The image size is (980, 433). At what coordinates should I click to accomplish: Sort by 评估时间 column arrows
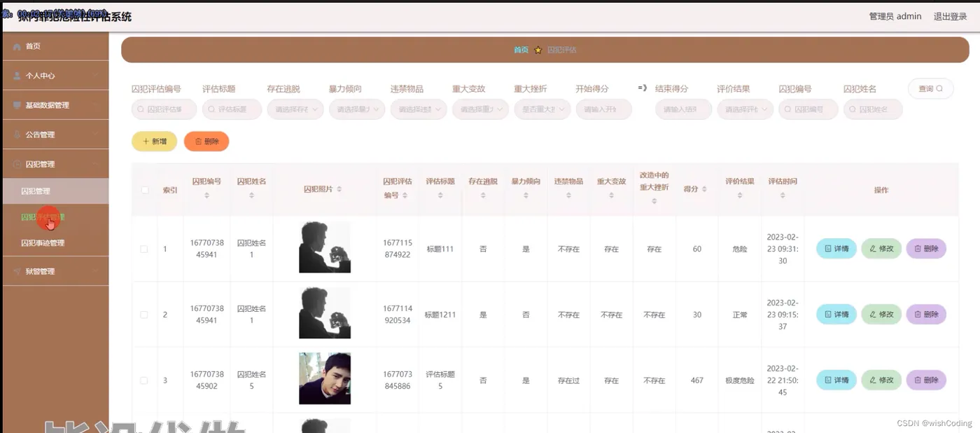[783, 195]
